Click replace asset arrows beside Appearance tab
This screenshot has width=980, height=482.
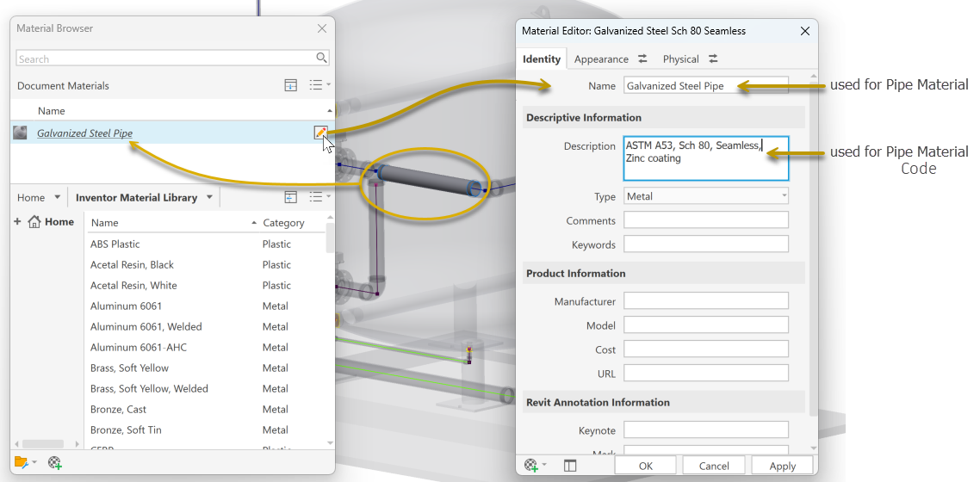coord(642,59)
